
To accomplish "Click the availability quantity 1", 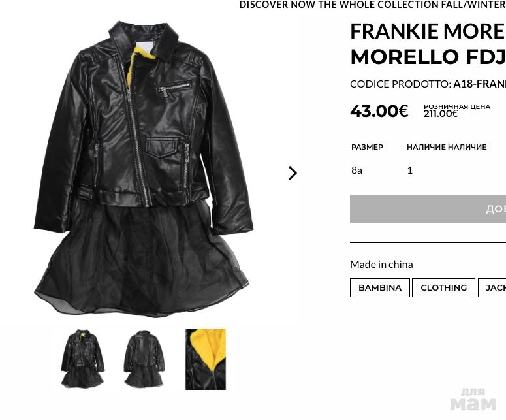I will (410, 170).
